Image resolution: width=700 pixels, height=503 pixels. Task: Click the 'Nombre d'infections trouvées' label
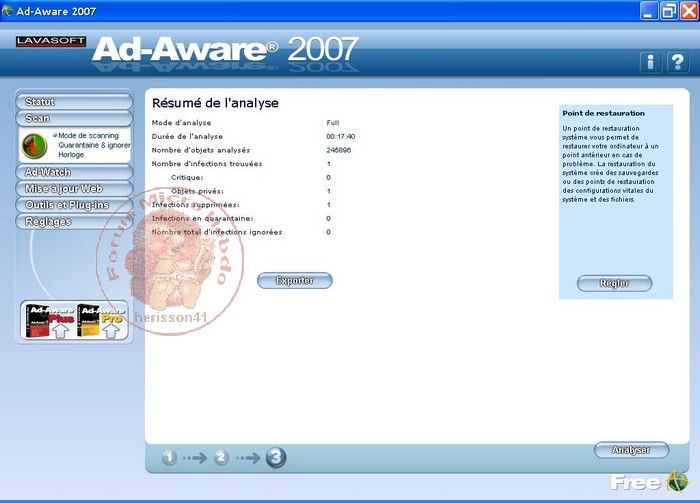(207, 164)
